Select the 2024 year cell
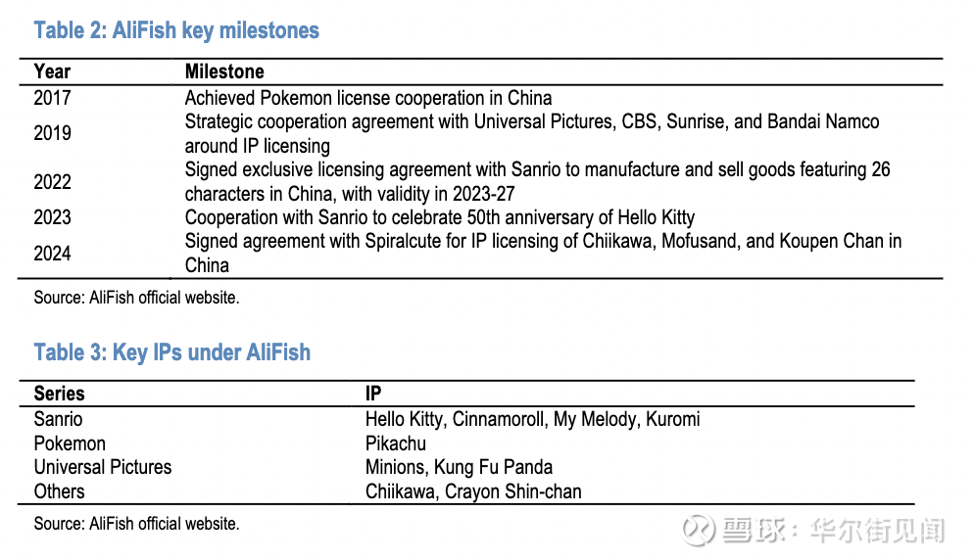 tap(52, 253)
